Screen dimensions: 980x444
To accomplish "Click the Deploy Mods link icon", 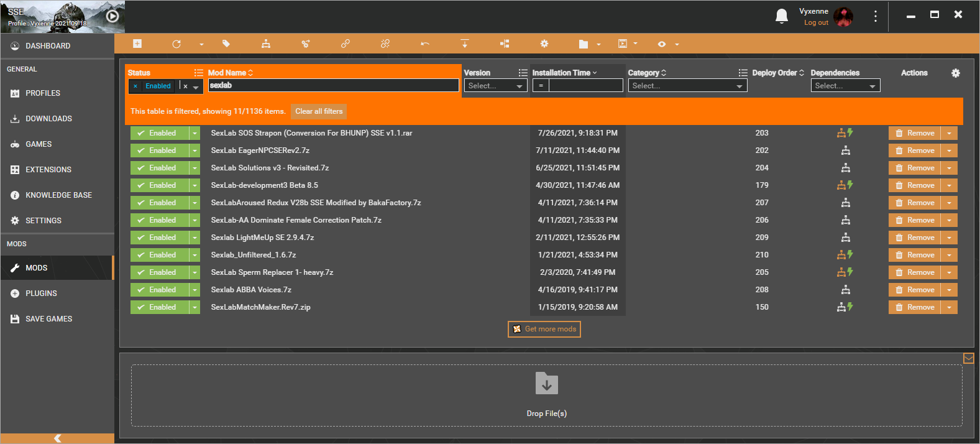I will point(346,44).
